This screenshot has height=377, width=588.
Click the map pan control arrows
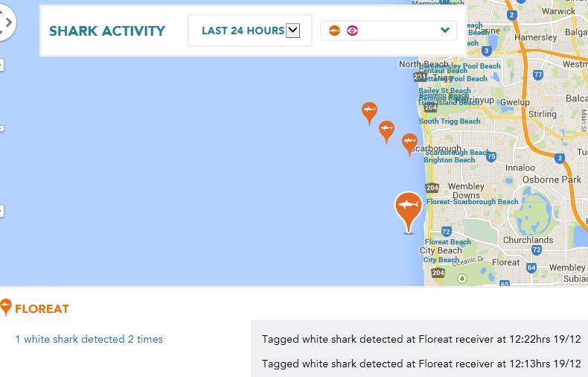tap(7, 22)
